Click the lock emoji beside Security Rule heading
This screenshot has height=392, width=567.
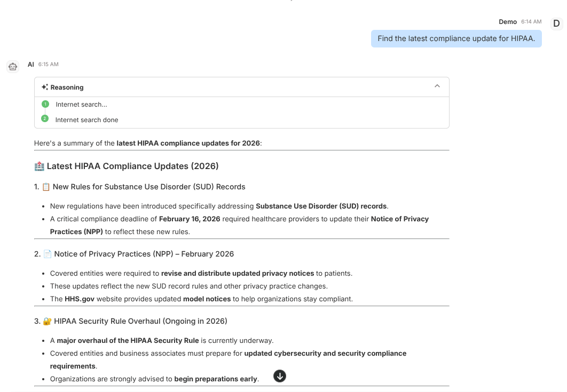[x=47, y=321]
